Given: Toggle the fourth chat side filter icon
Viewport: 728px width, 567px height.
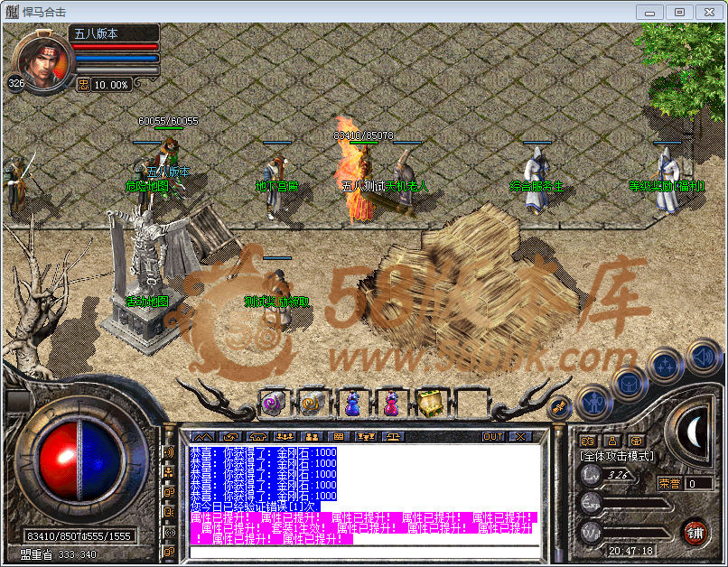Looking at the screenshot, I should pos(170,512).
